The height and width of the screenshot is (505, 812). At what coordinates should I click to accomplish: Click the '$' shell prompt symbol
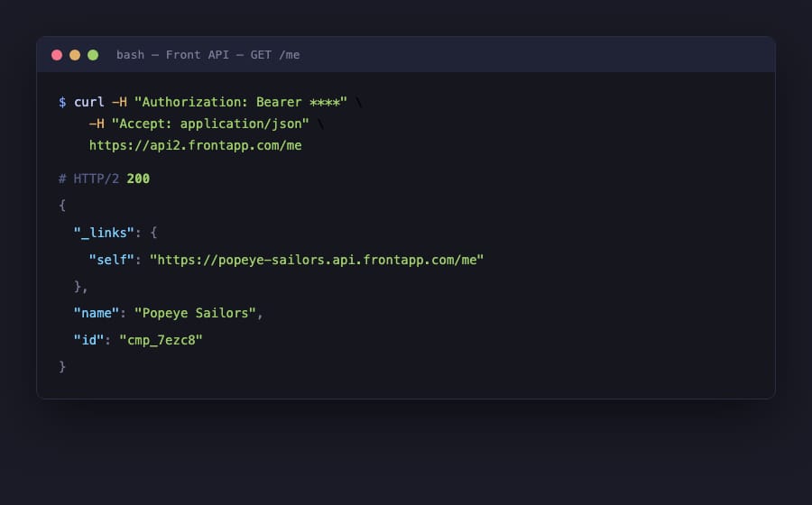point(62,102)
